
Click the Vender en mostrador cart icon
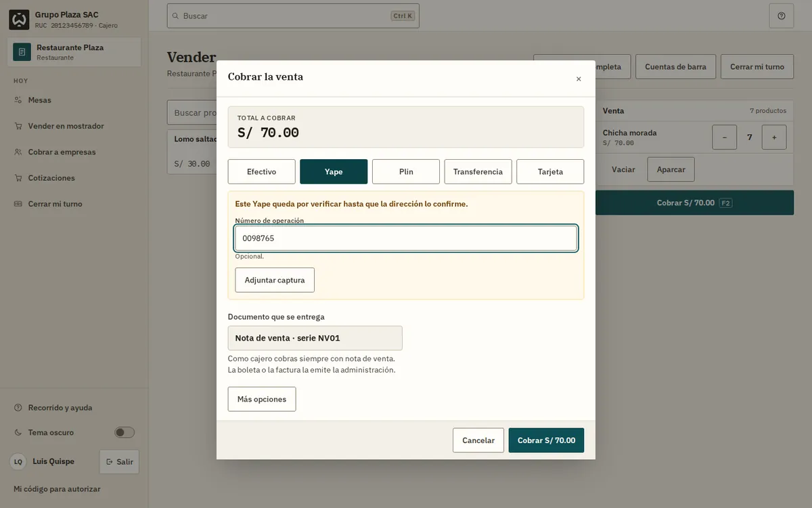click(18, 126)
